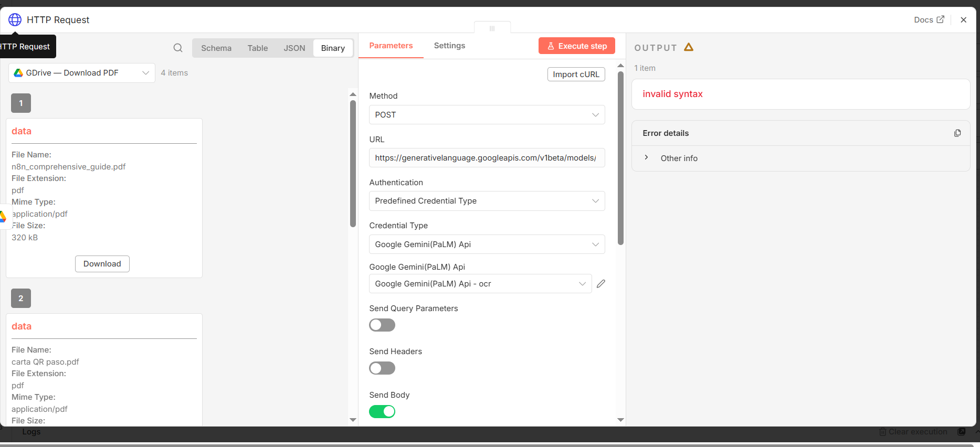Click file name 'carta QR paso.pdf'
The width and height of the screenshot is (980, 447).
pyautogui.click(x=45, y=362)
